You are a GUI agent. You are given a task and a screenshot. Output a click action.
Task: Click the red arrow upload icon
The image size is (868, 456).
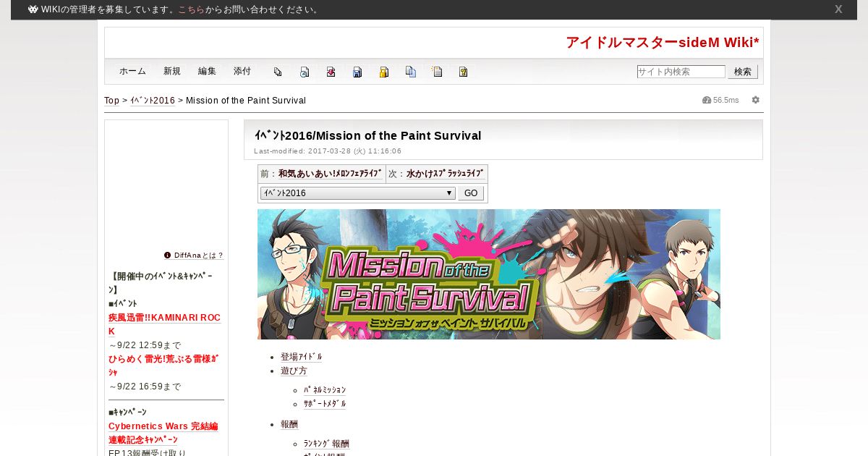click(x=331, y=72)
